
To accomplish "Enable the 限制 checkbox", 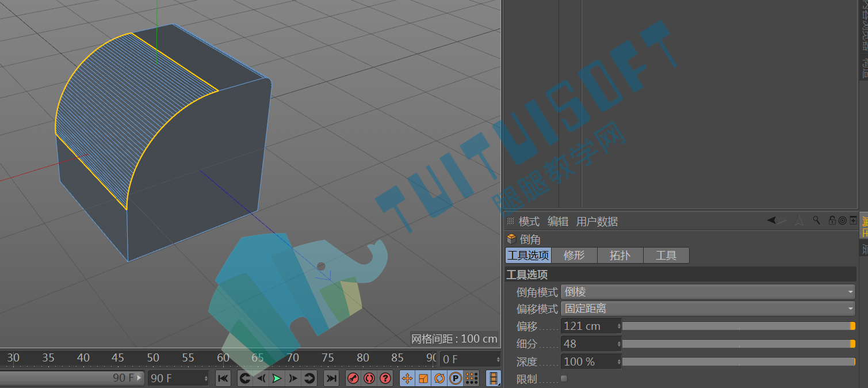I will click(x=564, y=378).
